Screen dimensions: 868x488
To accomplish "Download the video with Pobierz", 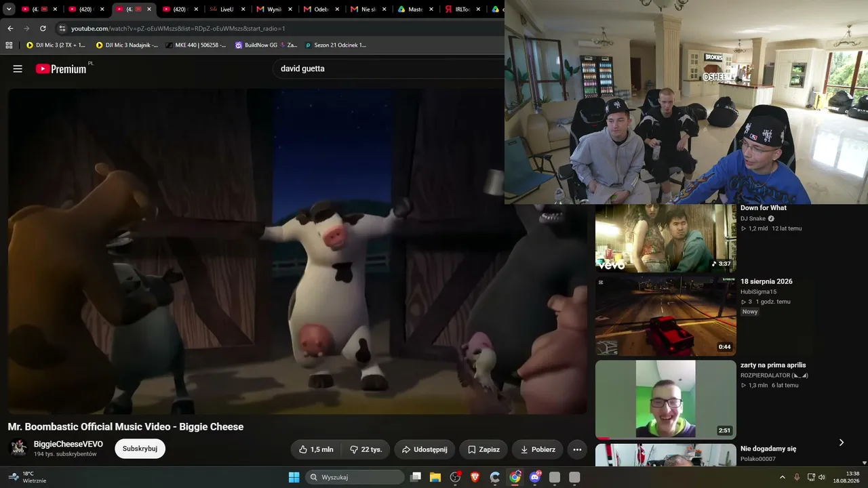I will (x=538, y=449).
